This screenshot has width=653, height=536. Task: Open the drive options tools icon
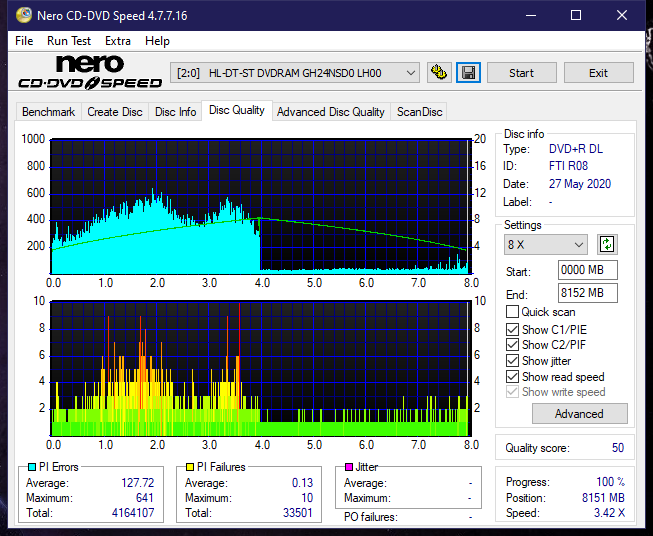439,73
